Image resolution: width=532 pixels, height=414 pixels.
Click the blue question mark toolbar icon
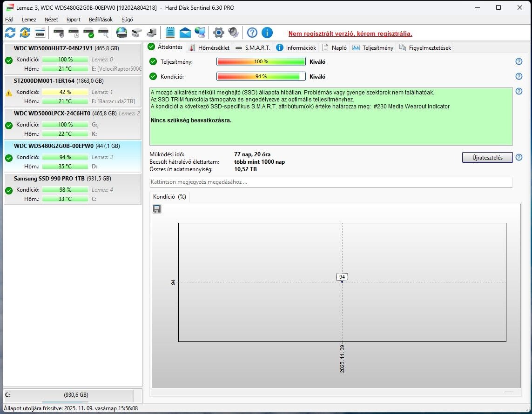252,33
